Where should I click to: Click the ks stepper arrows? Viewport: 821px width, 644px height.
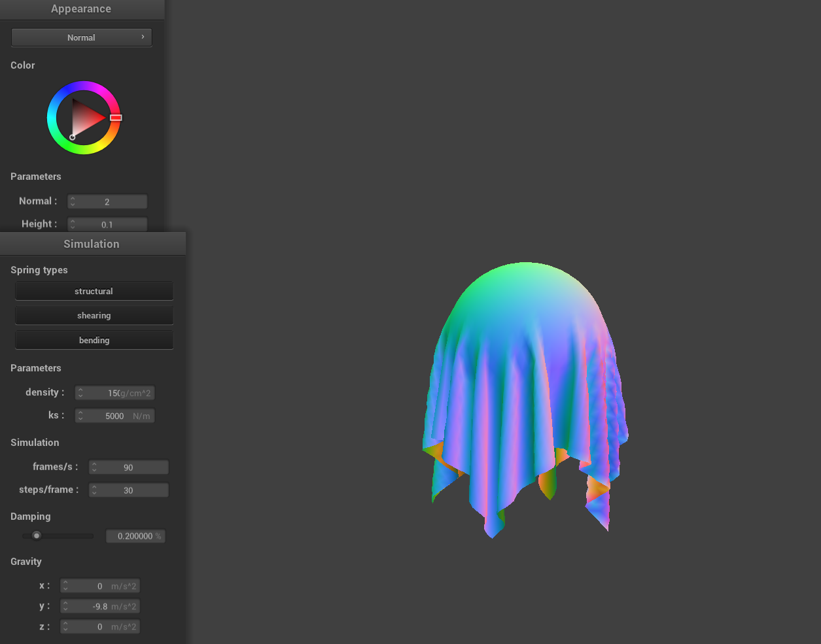[x=80, y=416]
